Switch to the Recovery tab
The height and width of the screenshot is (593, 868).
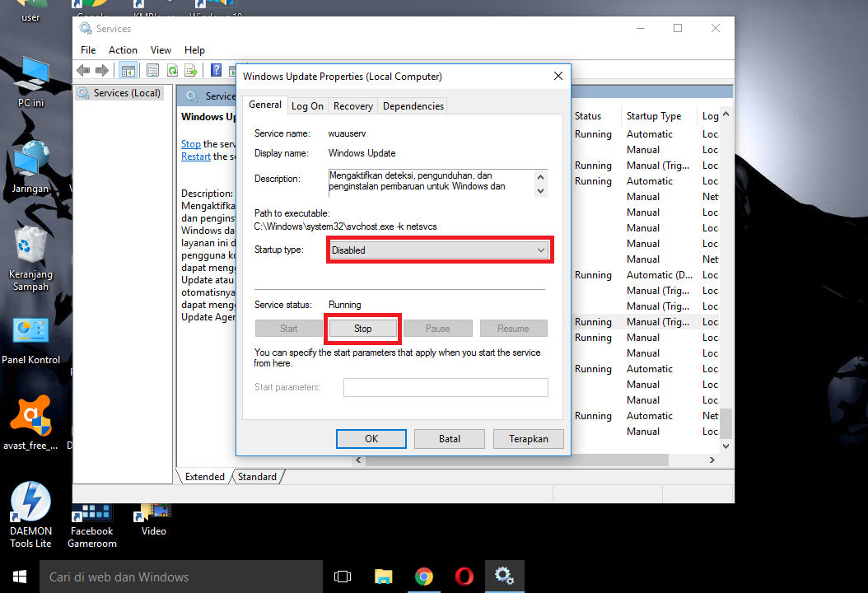[352, 105]
